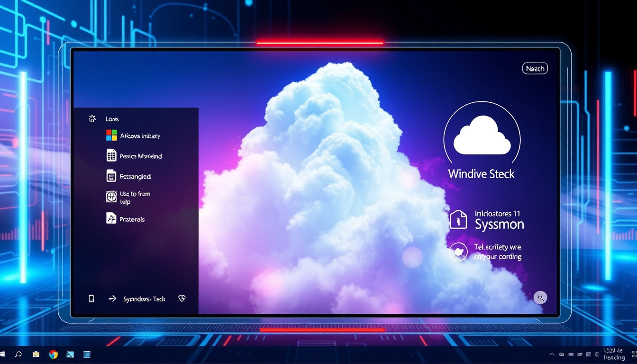Open the Pesice Marieind grid document icon
The image size is (637, 364).
(109, 155)
